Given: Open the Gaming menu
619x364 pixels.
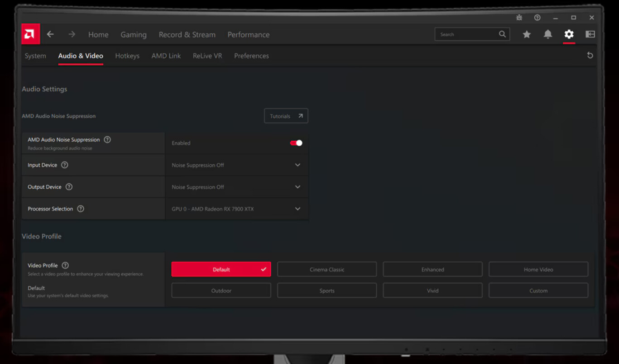Looking at the screenshot, I should tap(134, 35).
